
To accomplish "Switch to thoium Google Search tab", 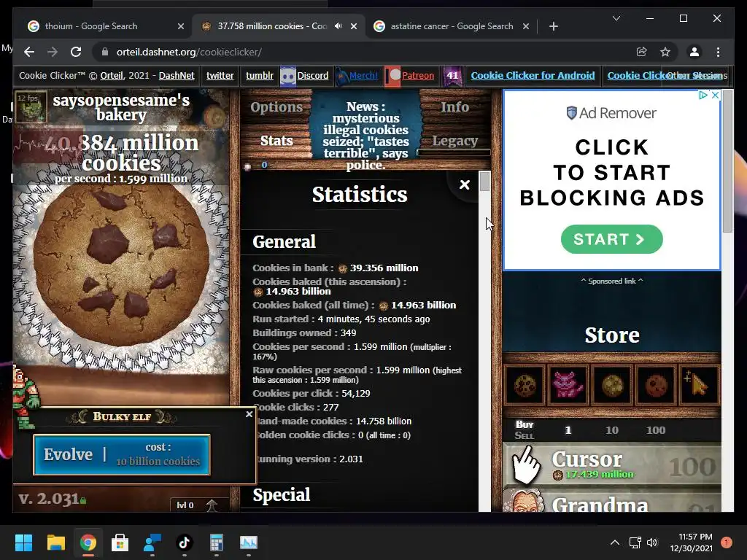I will click(102, 26).
